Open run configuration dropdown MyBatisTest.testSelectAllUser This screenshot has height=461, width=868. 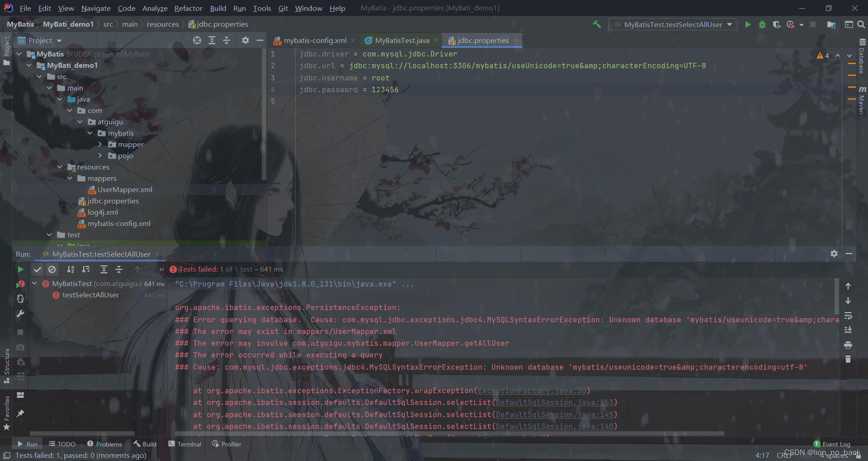[673, 24]
